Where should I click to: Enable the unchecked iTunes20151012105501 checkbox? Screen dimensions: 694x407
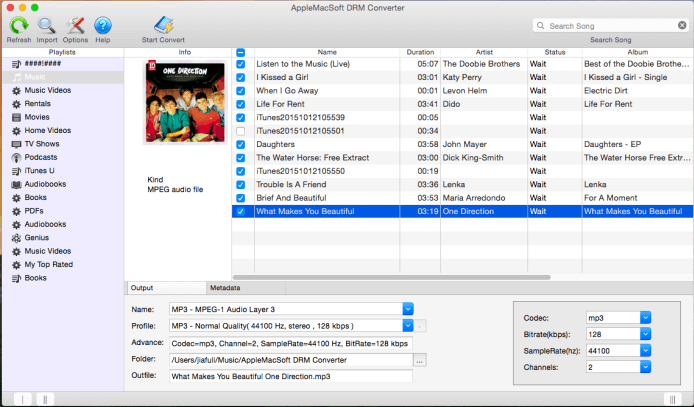(x=239, y=130)
